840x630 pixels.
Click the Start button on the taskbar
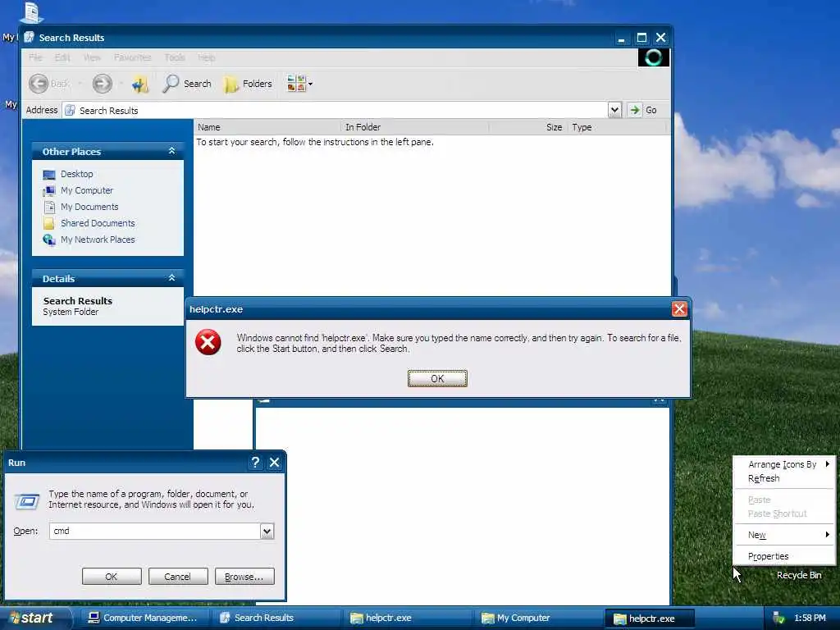pos(34,619)
